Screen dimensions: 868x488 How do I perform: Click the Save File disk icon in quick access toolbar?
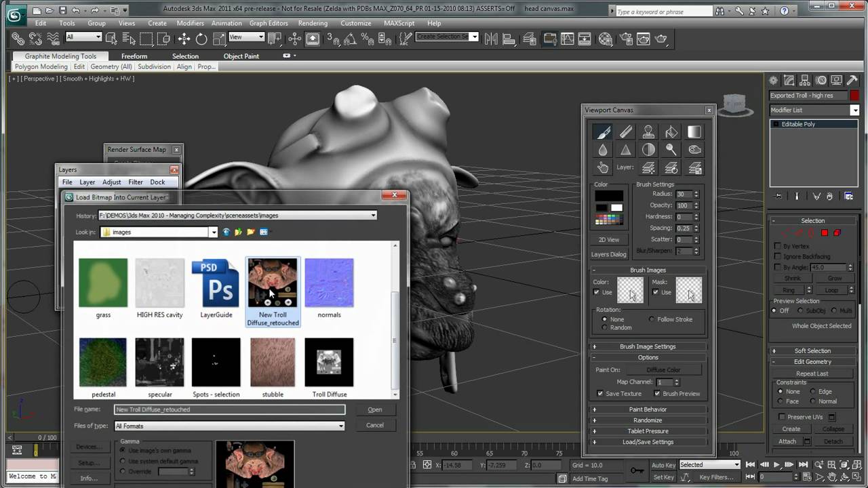click(62, 10)
